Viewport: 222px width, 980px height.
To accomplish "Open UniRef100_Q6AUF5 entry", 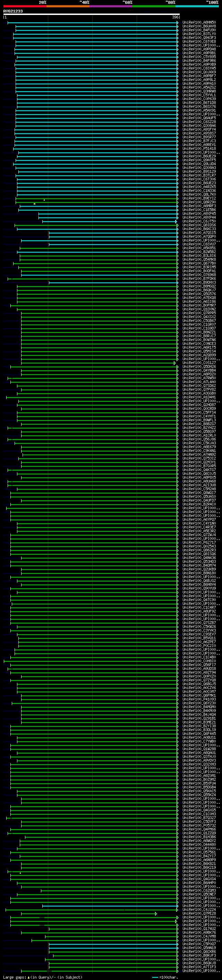I will click(x=199, y=118).
